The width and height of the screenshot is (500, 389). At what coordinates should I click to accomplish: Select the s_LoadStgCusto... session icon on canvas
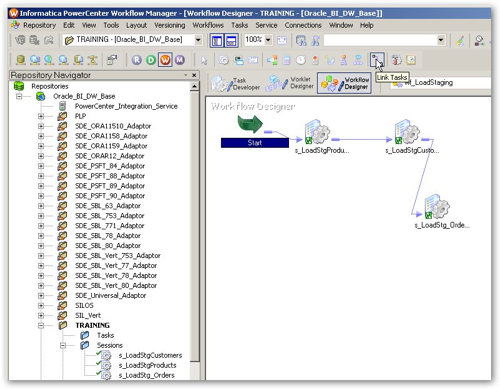point(407,132)
